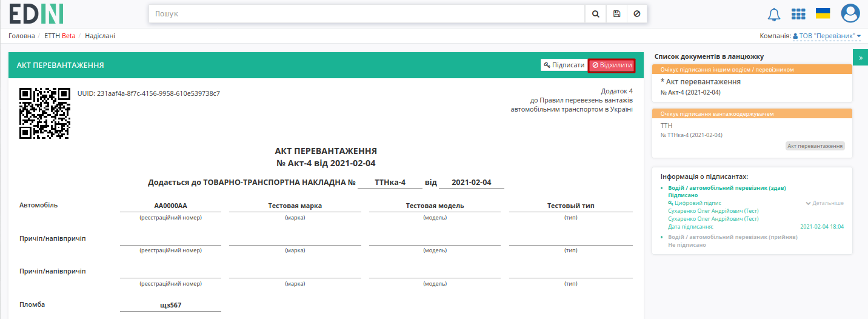Open ТТН document in chain list
This screenshot has height=319, width=868.
click(x=666, y=125)
